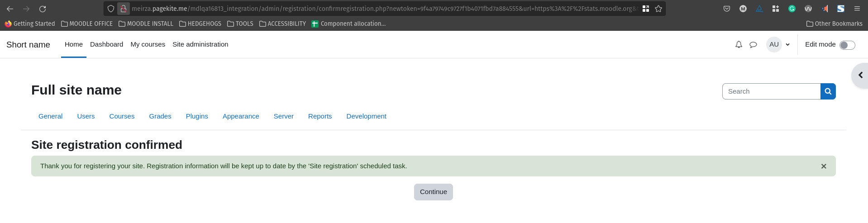868x223 pixels.
Task: Click the site search input field
Action: [x=771, y=91]
